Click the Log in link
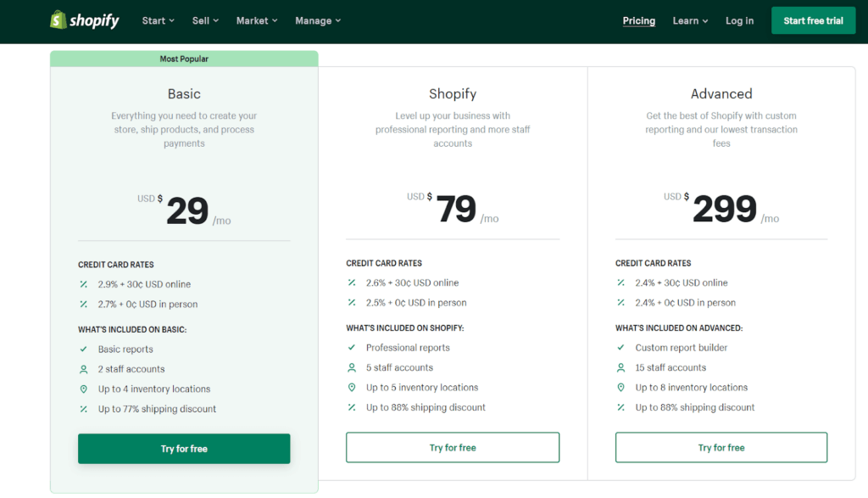 pyautogui.click(x=739, y=20)
